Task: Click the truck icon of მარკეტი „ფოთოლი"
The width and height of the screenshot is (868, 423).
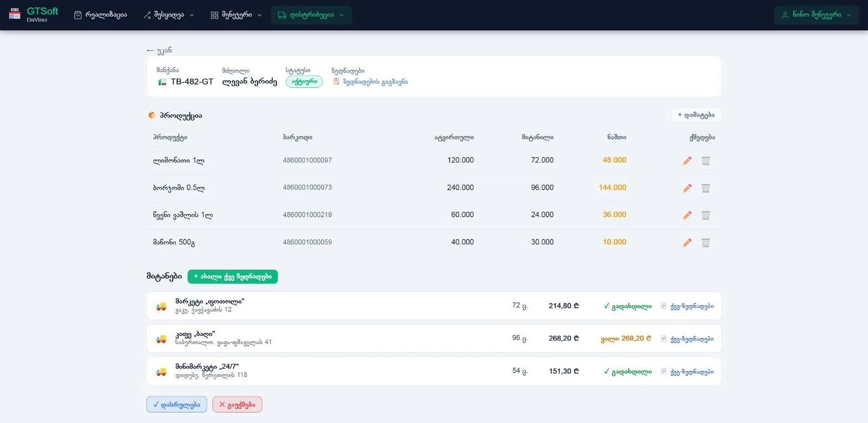Action: [161, 306]
